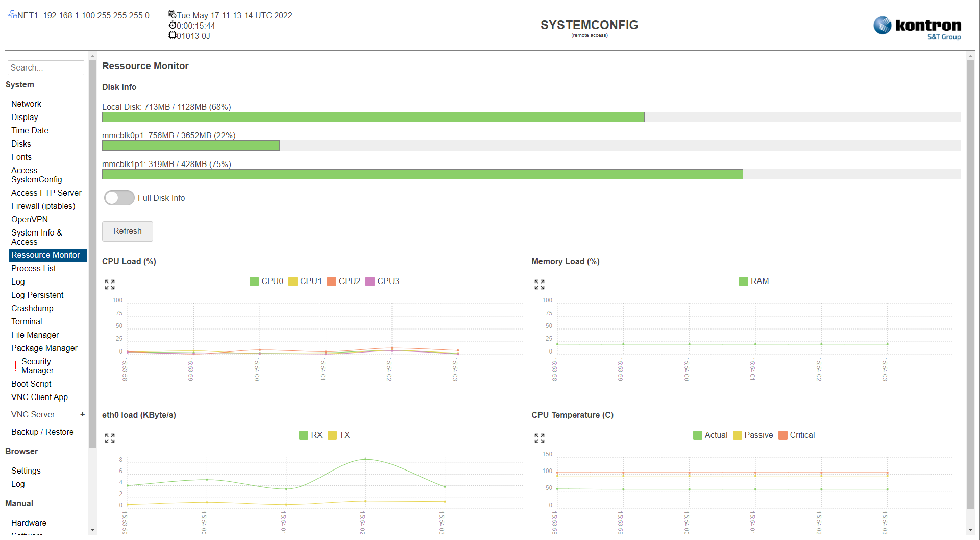Expand the CPU Temperature chart to fullscreen
Viewport: 980px width, 540px height.
(538, 438)
